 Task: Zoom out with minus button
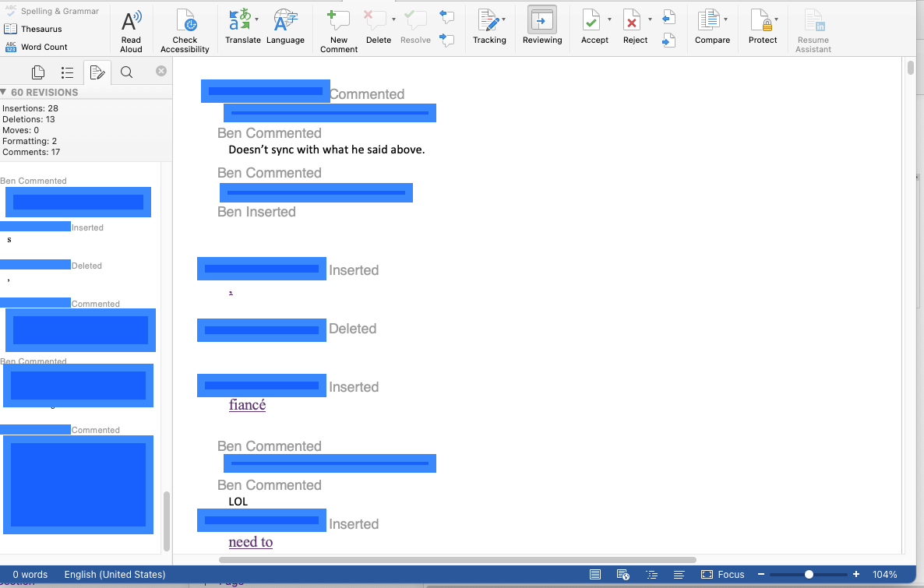[760, 575]
